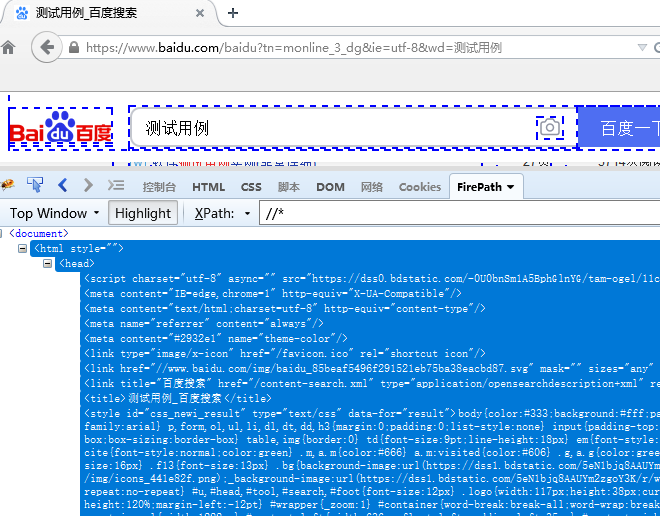Screen dimensions: 660x516
Task: Click the XPath expression field containing //*
Action: tap(460, 213)
